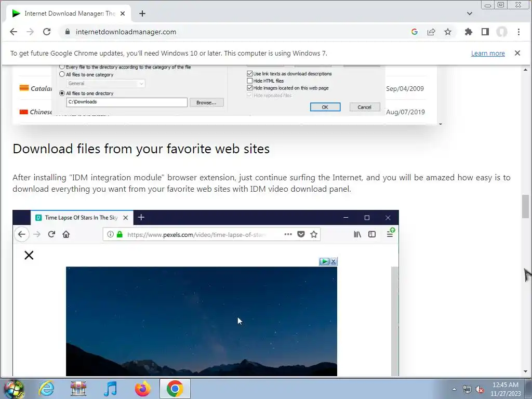Click the address bar URL field
The height and width of the screenshot is (399, 532).
[234, 32]
